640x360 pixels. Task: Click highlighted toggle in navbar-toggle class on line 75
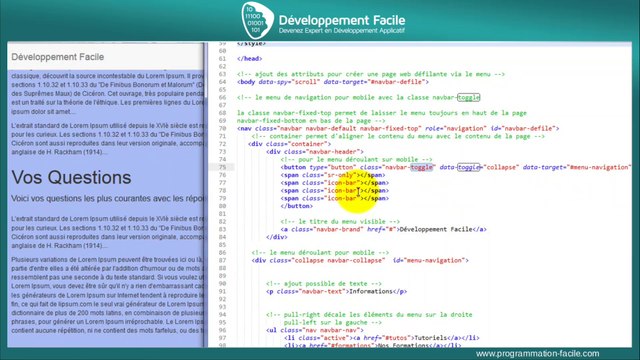(421, 167)
